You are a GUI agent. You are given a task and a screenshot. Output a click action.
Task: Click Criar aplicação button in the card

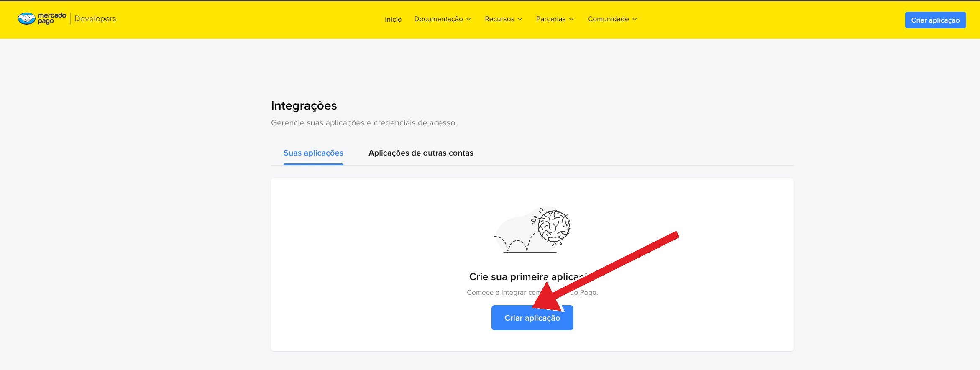point(532,318)
